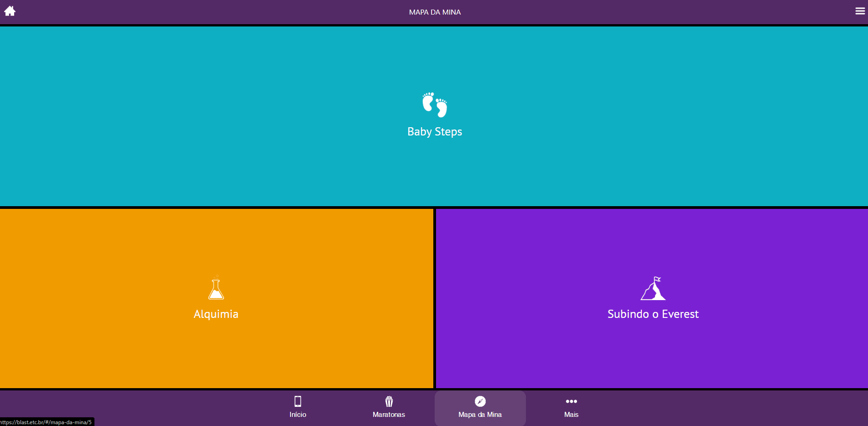Image resolution: width=868 pixels, height=426 pixels.
Task: Click the baby footprints icon
Action: (x=435, y=105)
